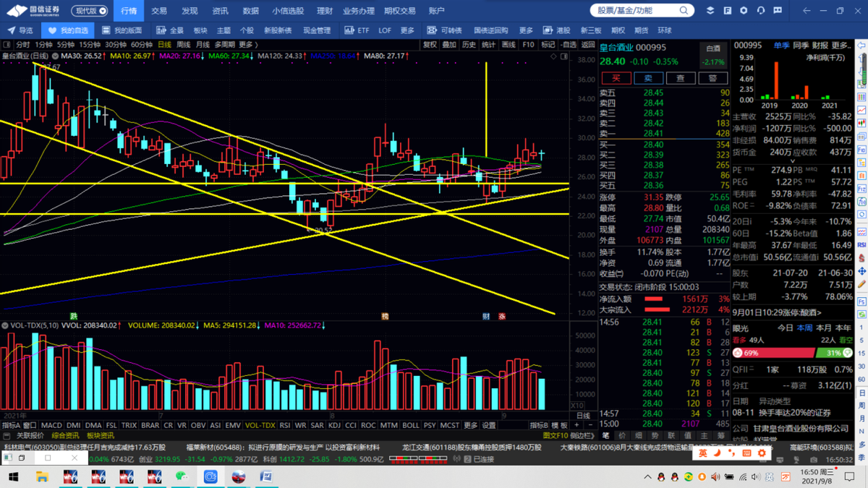Select the 日线 daily period
The image size is (868, 488).
pos(165,45)
